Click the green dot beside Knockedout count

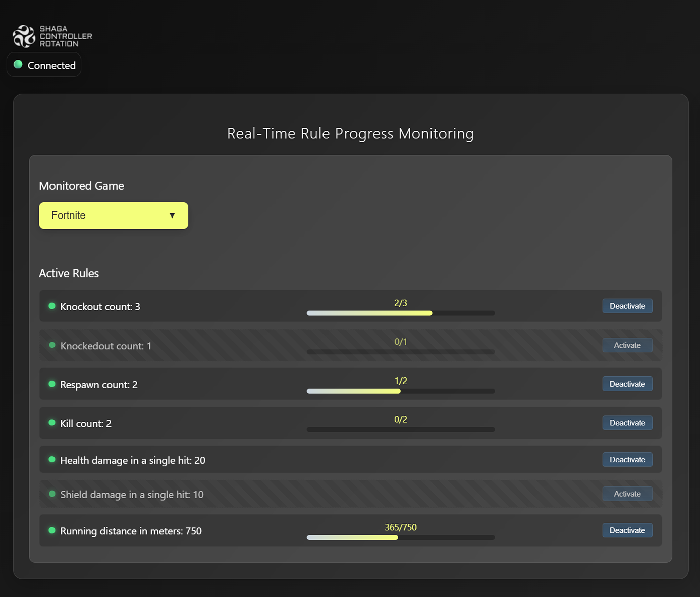pos(52,345)
